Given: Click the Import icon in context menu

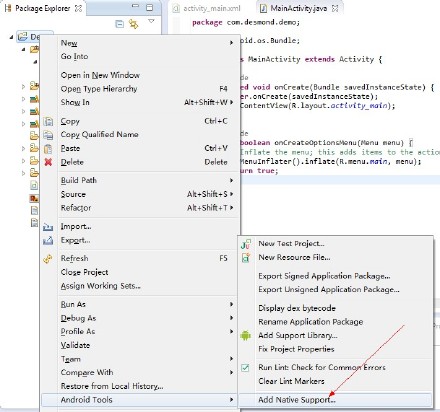Looking at the screenshot, I should (48, 227).
